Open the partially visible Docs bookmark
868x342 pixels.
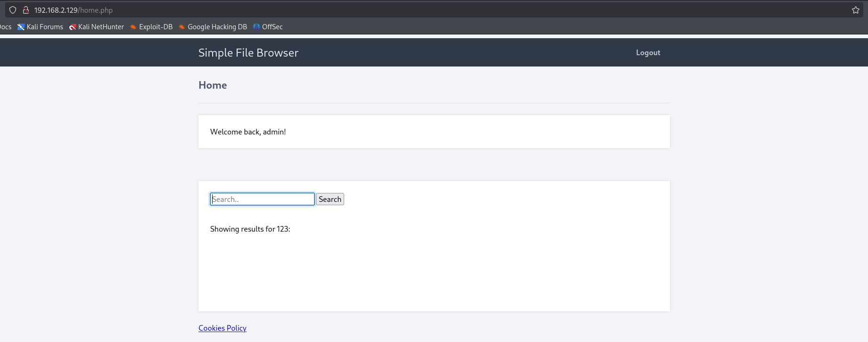tap(5, 27)
